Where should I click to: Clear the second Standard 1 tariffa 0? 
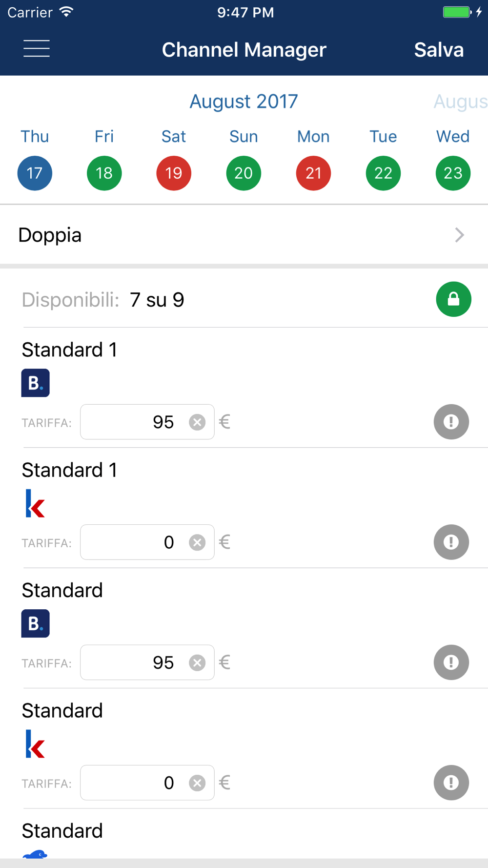click(197, 542)
